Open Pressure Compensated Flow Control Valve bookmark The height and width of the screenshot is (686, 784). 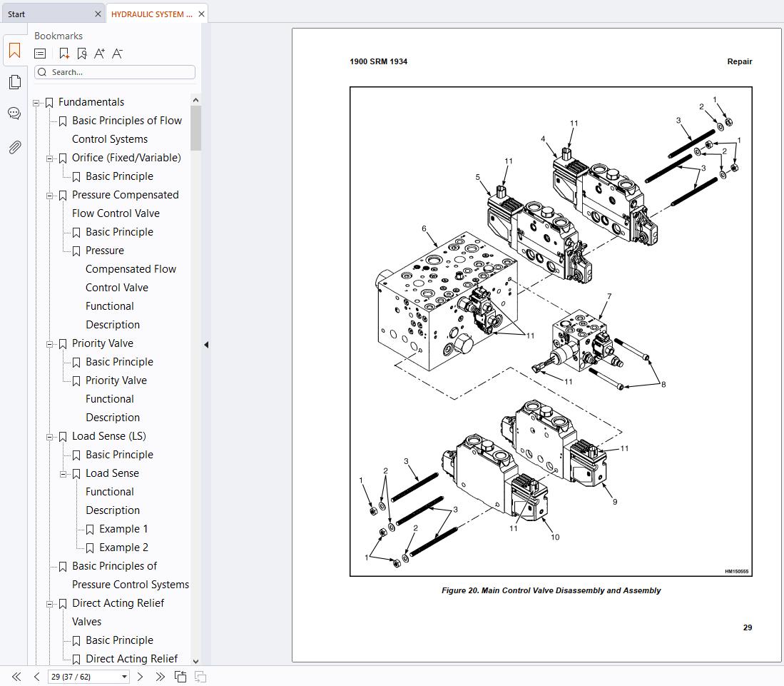125,203
